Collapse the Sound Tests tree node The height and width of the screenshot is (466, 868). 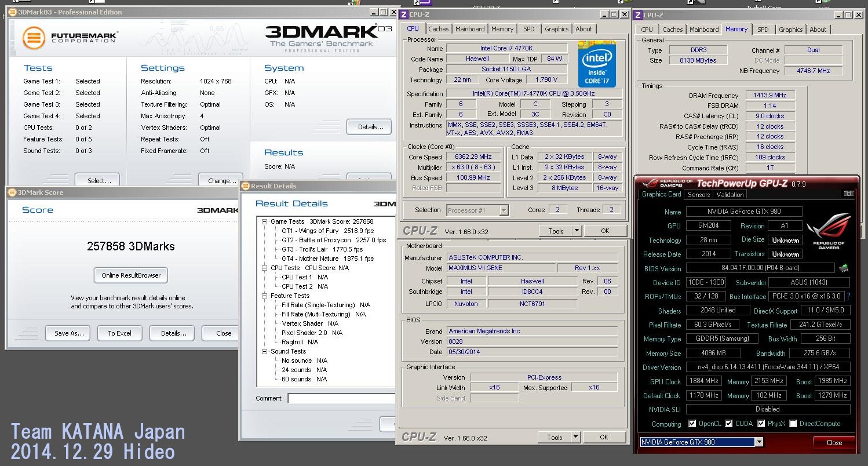click(x=265, y=351)
